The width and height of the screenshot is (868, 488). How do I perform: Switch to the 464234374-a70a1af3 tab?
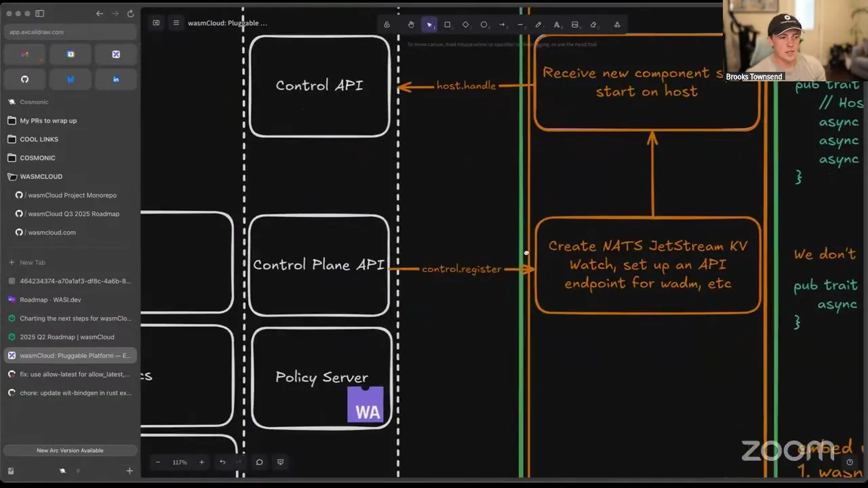pyautogui.click(x=70, y=281)
